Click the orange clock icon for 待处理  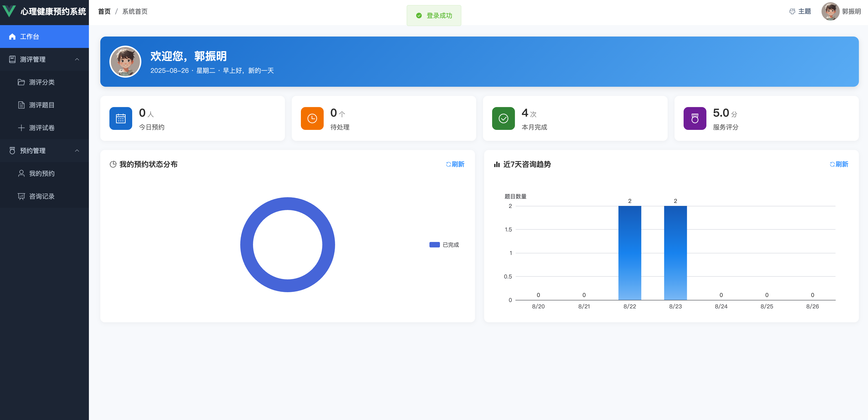point(312,118)
